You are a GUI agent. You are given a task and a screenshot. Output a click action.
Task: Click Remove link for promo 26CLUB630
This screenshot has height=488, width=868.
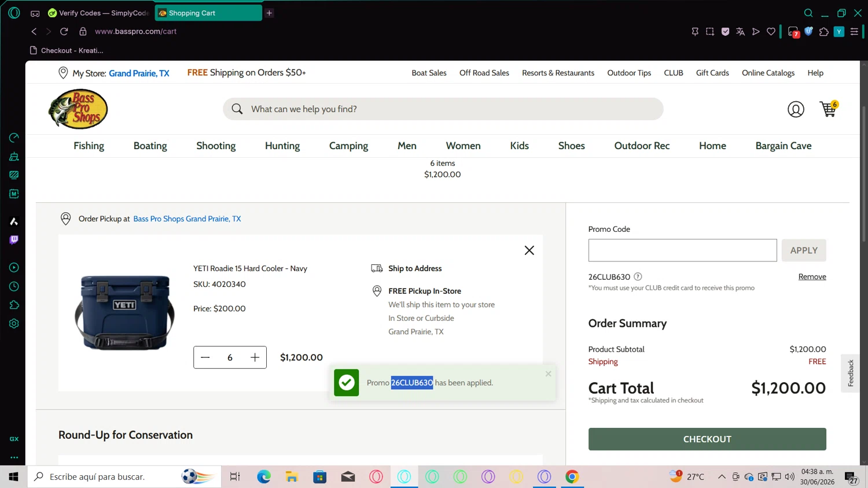point(812,276)
